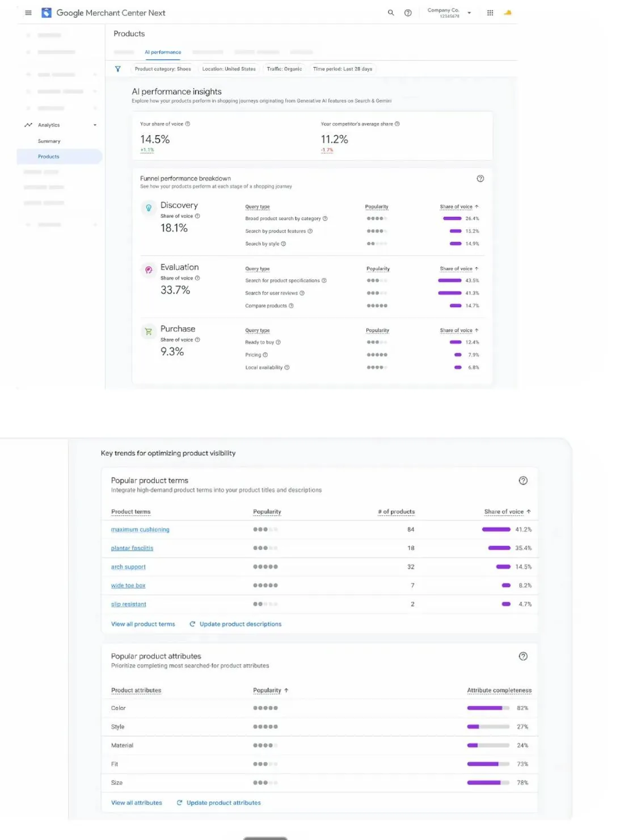This screenshot has height=840, width=624.
Task: Click the Size completeness bar at 78%
Action: coord(488,783)
